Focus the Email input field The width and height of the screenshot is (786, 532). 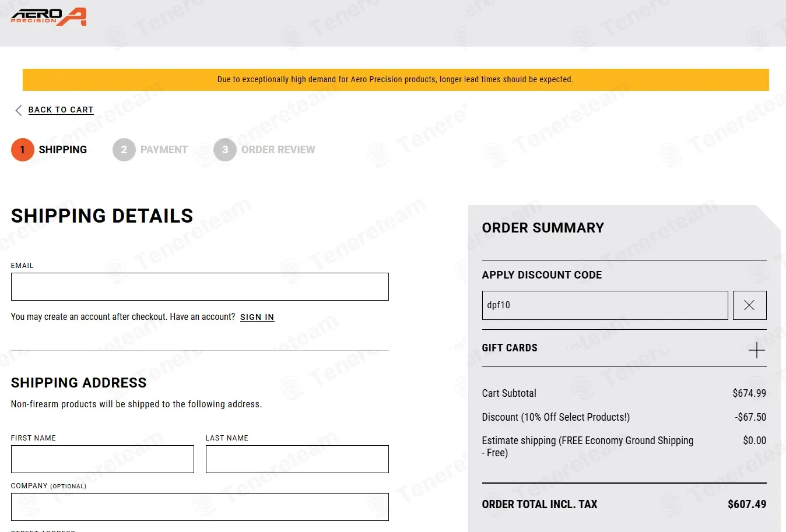[200, 287]
